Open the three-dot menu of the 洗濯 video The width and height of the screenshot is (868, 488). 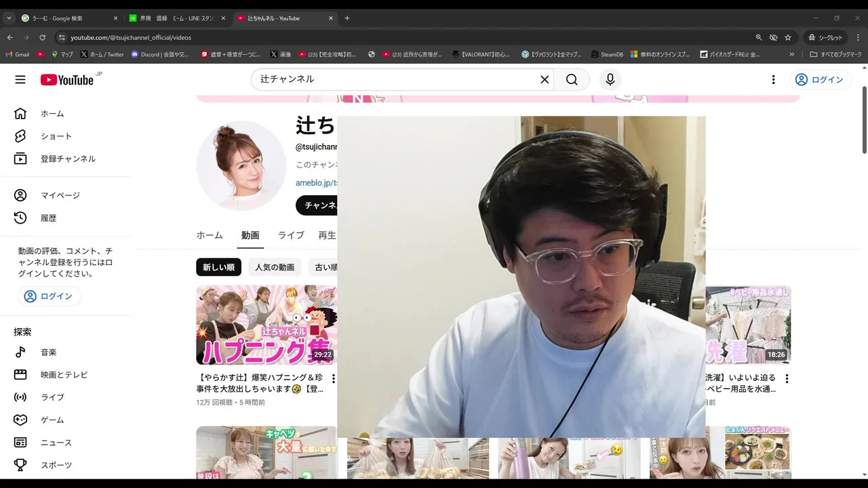click(787, 379)
